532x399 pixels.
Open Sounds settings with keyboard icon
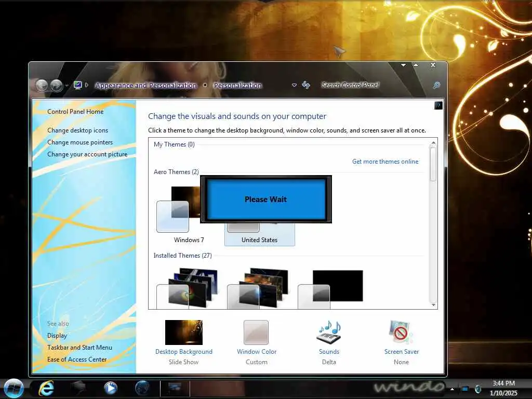pos(329,332)
